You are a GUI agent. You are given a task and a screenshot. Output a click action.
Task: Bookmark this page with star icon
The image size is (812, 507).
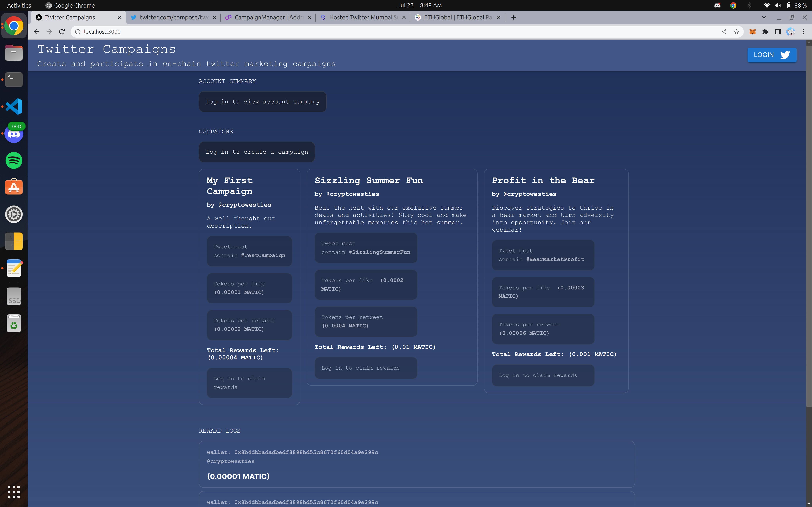736,31
